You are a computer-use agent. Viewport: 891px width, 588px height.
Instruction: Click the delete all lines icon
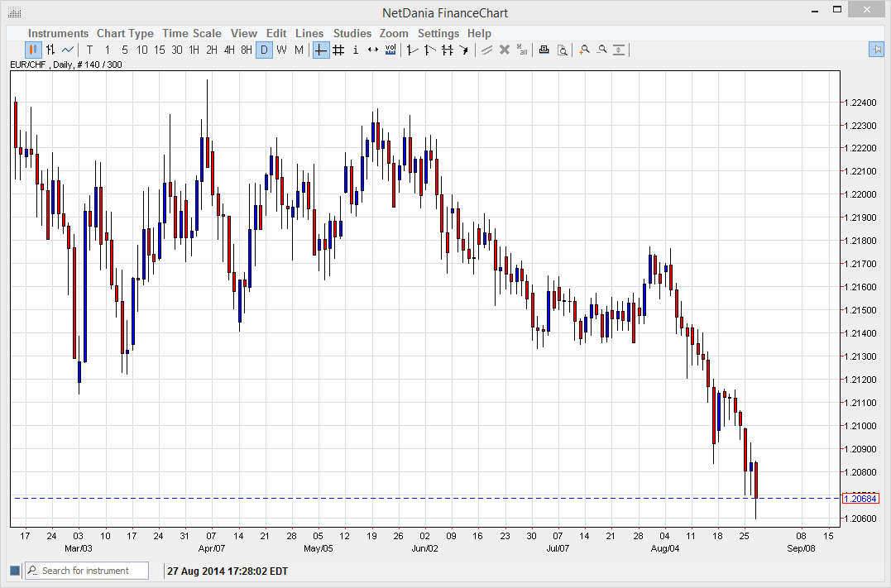[521, 50]
